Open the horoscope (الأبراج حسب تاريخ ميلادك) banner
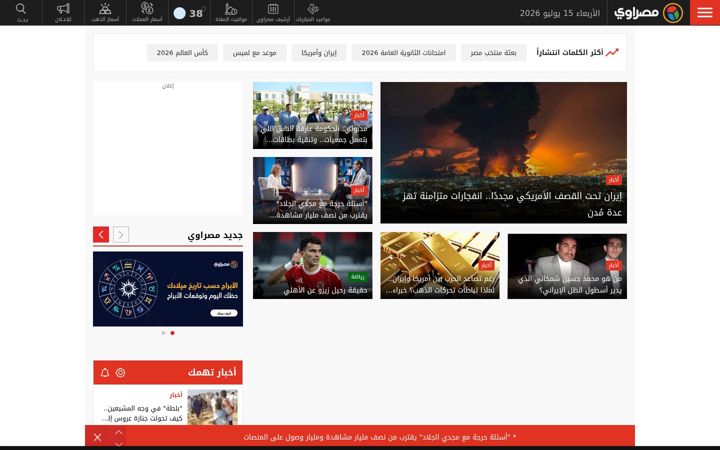Viewport: 720px width, 450px height. 168,289
